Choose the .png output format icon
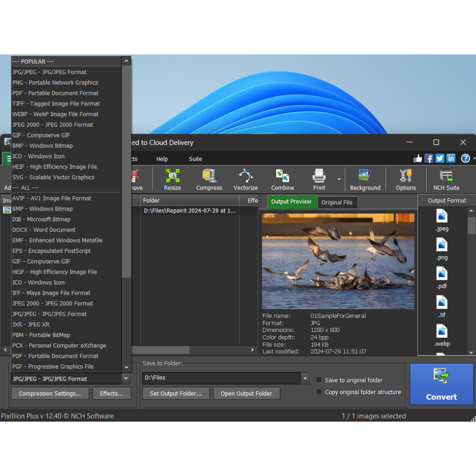The image size is (476, 476). tap(442, 249)
